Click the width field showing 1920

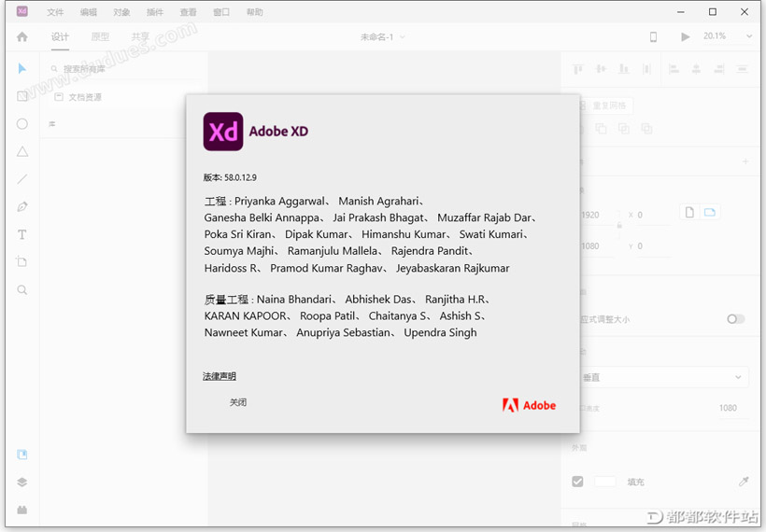pyautogui.click(x=599, y=215)
